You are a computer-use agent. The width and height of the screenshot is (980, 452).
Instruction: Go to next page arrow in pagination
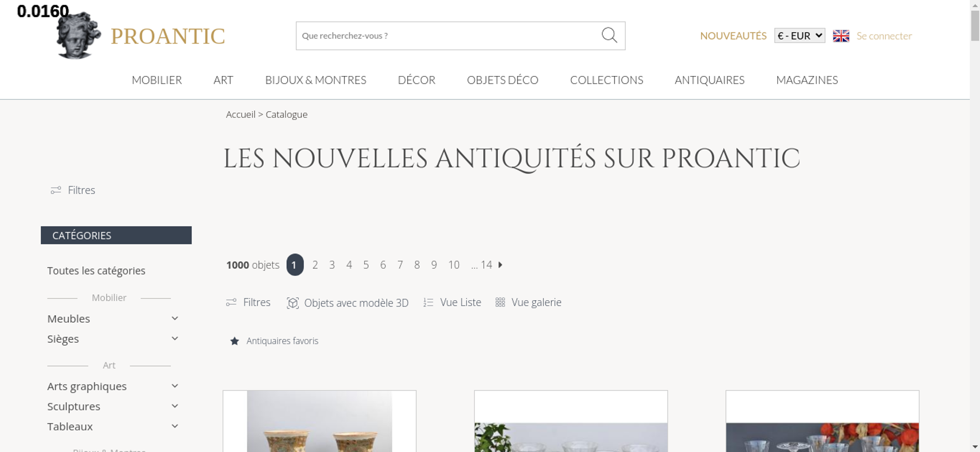pos(500,265)
